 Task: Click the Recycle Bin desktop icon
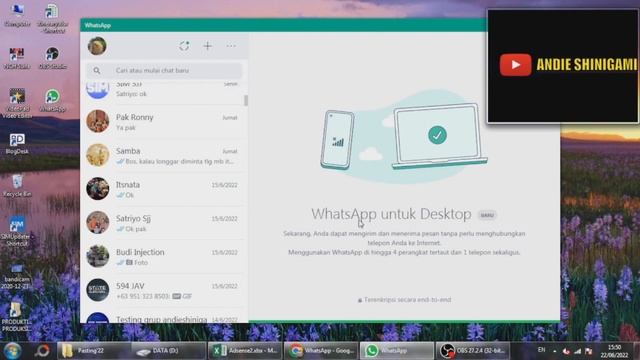coord(17,186)
